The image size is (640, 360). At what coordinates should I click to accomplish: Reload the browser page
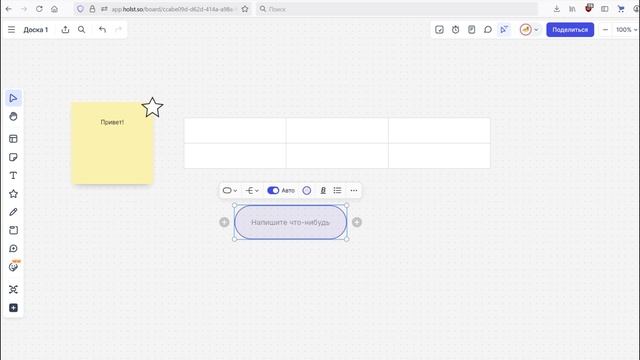click(39, 9)
